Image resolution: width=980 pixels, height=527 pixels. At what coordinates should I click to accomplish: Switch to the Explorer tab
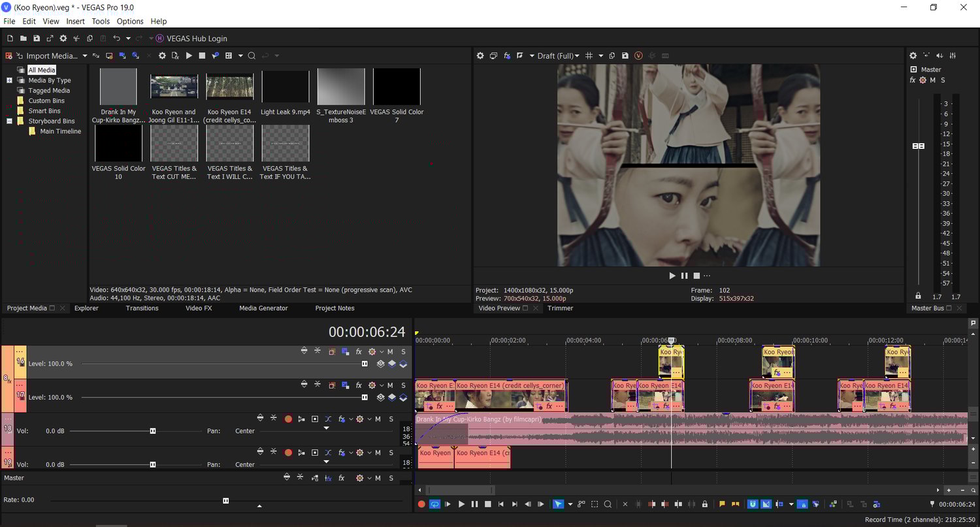click(86, 308)
